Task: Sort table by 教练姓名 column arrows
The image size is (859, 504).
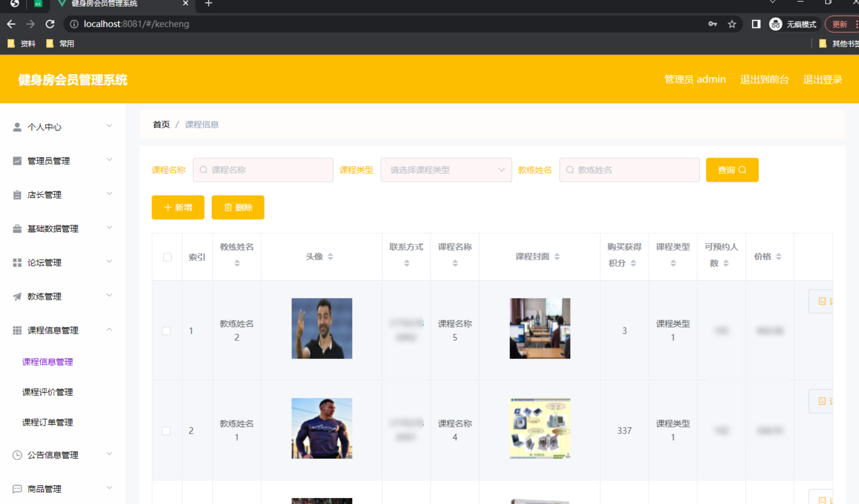Action: point(237,263)
